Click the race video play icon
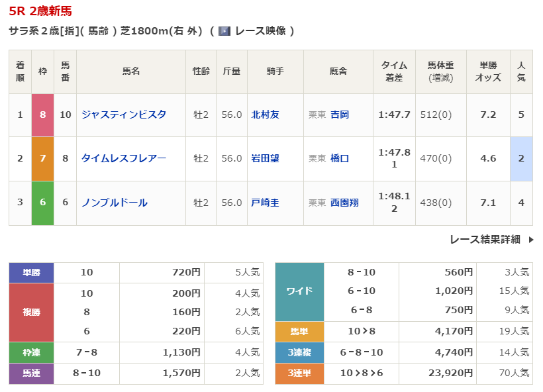543x392 pixels. [224, 31]
